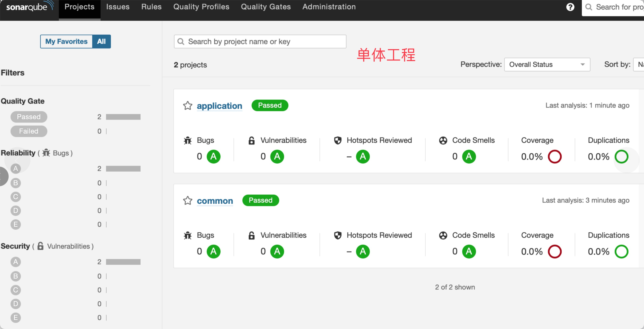Screen dimensions: 644x329
Task: Go to the Administration menu
Action: tap(329, 7)
